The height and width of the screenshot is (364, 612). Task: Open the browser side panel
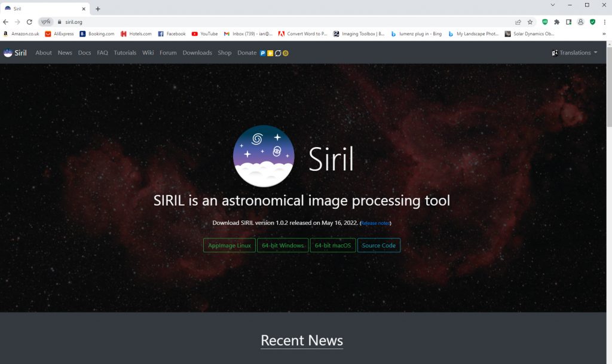pyautogui.click(x=569, y=22)
